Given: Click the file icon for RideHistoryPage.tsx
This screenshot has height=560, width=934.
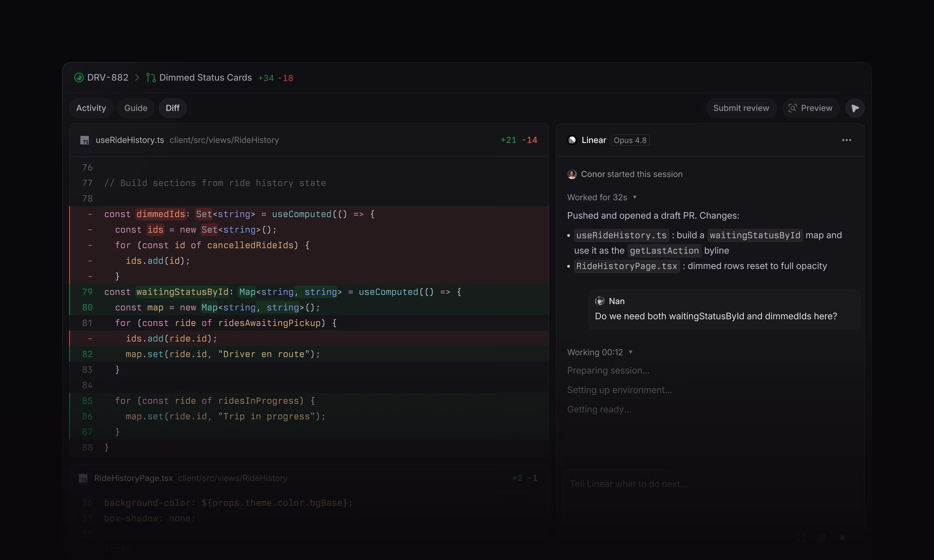Looking at the screenshot, I should 84,479.
